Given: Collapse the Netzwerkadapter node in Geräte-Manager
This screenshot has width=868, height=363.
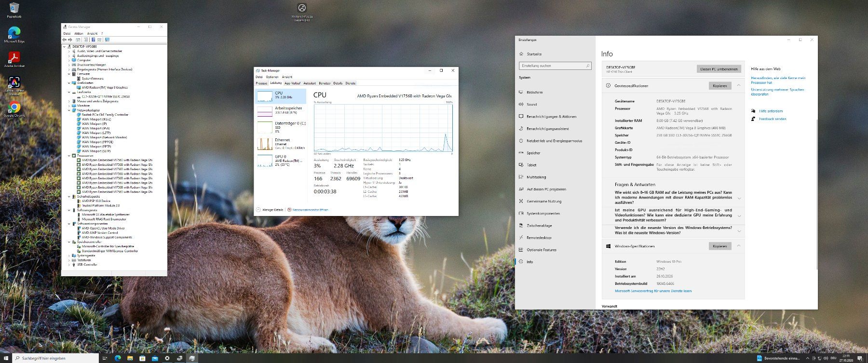Looking at the screenshot, I should tap(69, 110).
